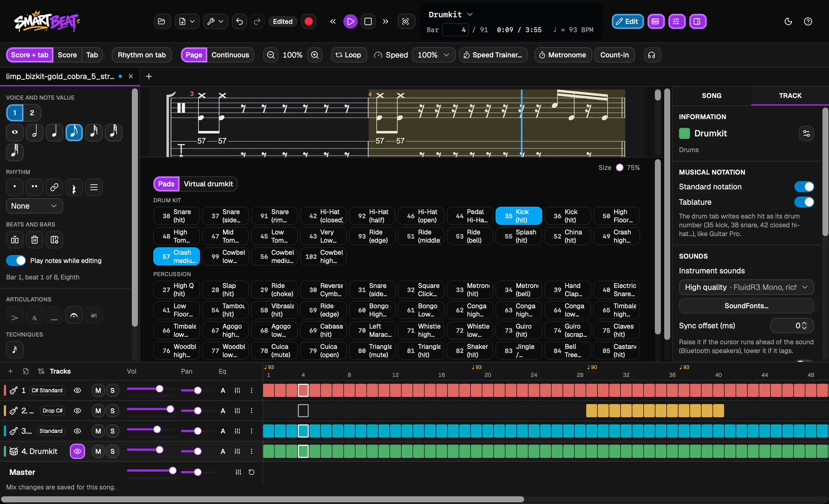Switch to Continuous view
This screenshot has width=829, height=504.
230,55
